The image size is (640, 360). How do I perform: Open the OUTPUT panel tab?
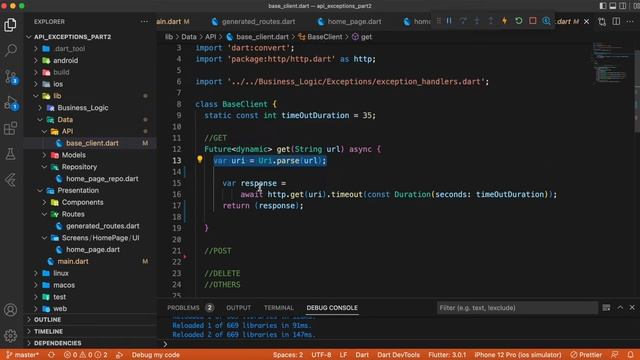pyautogui.click(x=238, y=308)
